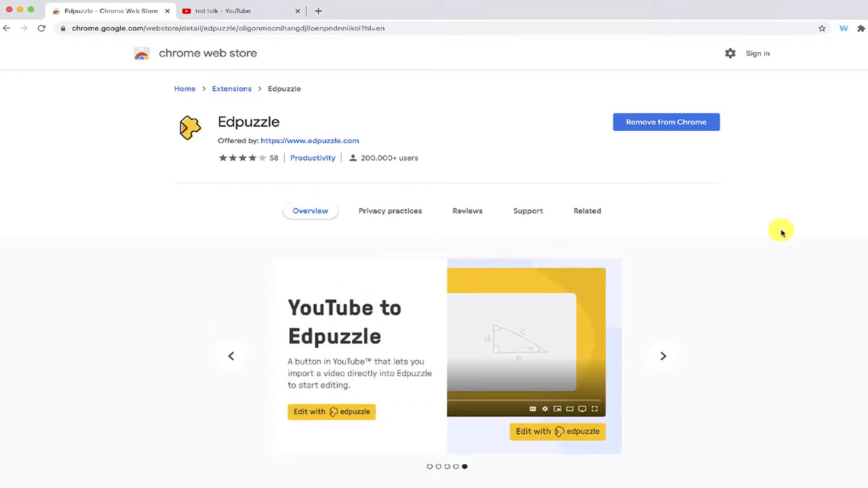Screen dimensions: 868x488
Task: Open the Productivity category link
Action: point(313,158)
